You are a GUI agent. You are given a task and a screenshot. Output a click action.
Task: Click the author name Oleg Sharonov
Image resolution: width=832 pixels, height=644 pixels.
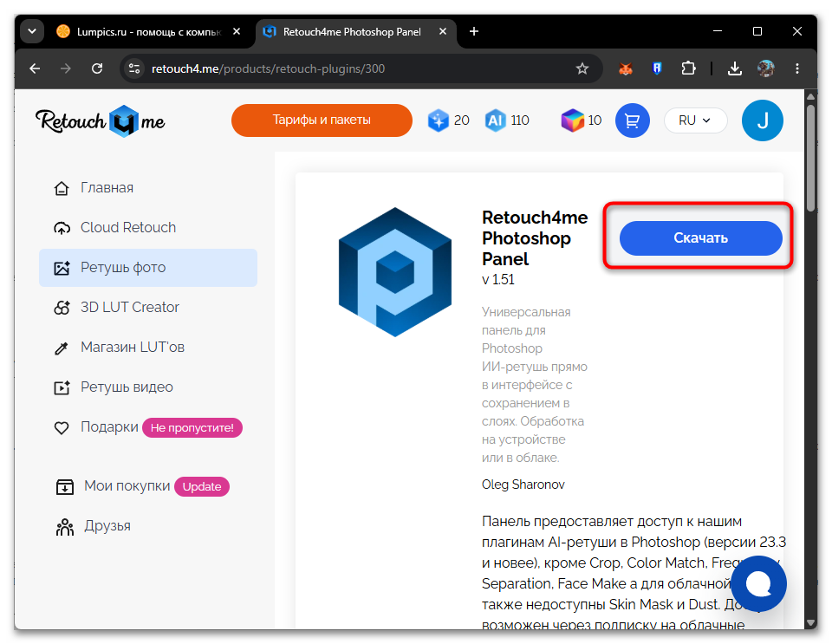(523, 485)
